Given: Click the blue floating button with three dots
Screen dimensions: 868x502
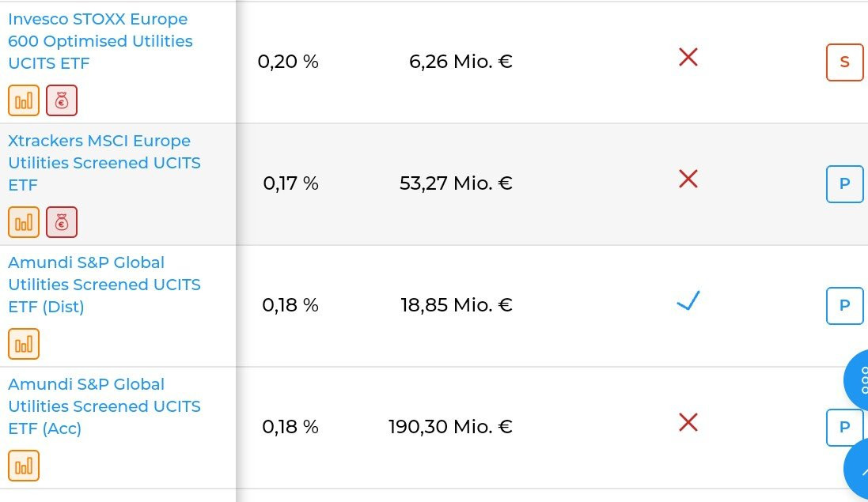Looking at the screenshot, I should click(858, 380).
